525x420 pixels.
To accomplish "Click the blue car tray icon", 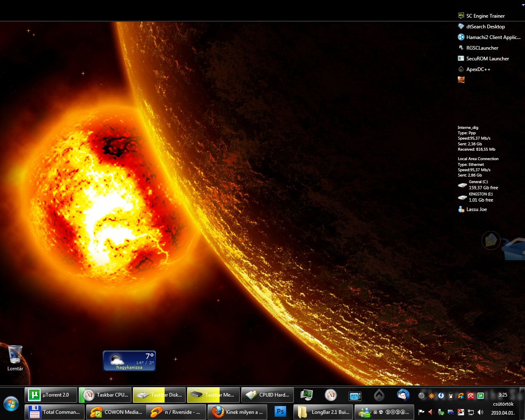I will [451, 412].
